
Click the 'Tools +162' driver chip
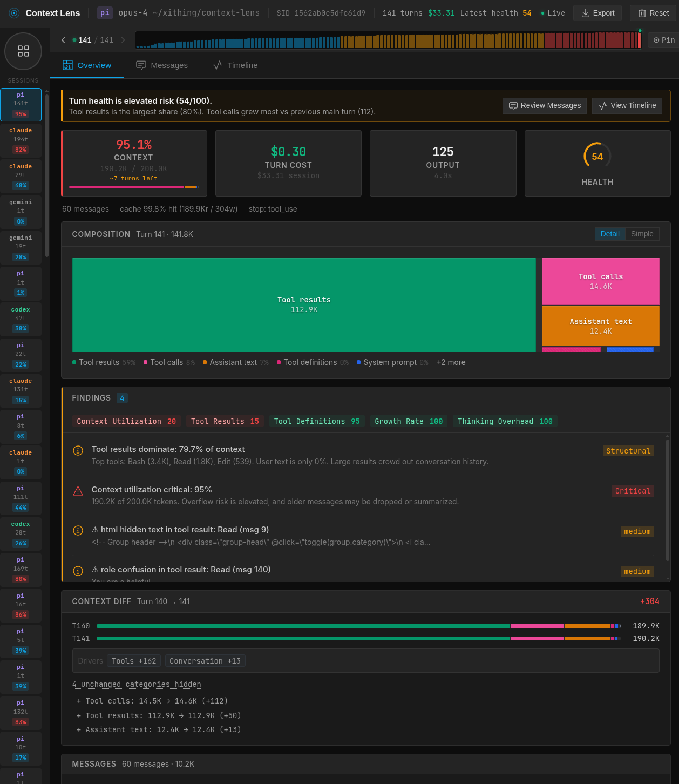pyautogui.click(x=134, y=661)
